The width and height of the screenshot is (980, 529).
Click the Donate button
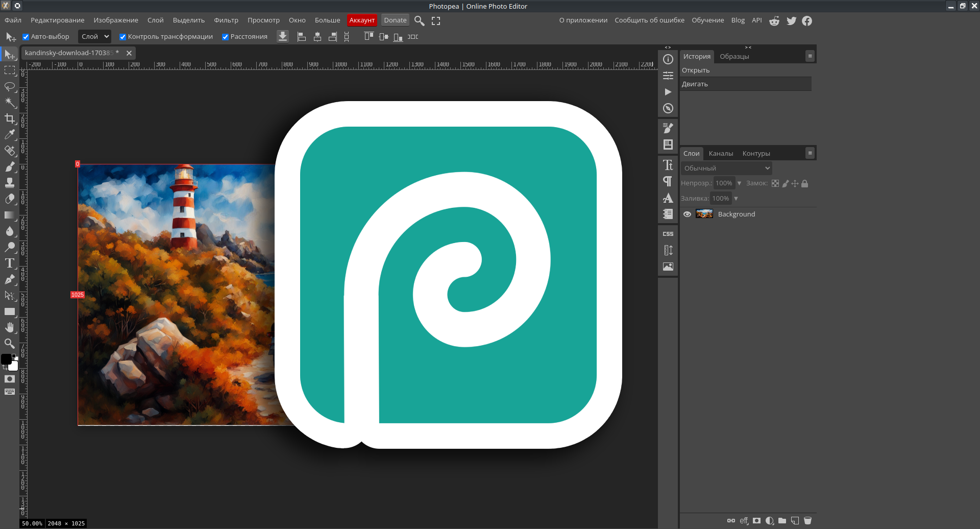pos(395,20)
